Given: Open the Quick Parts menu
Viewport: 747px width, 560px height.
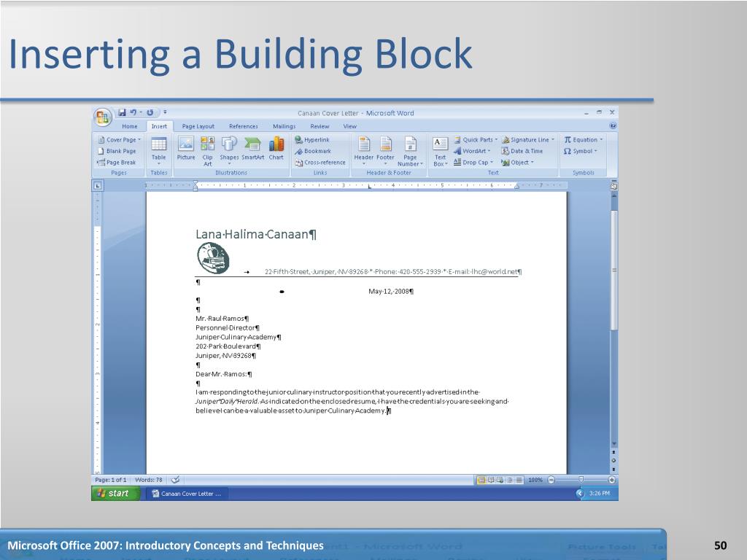Looking at the screenshot, I should pos(476,139).
